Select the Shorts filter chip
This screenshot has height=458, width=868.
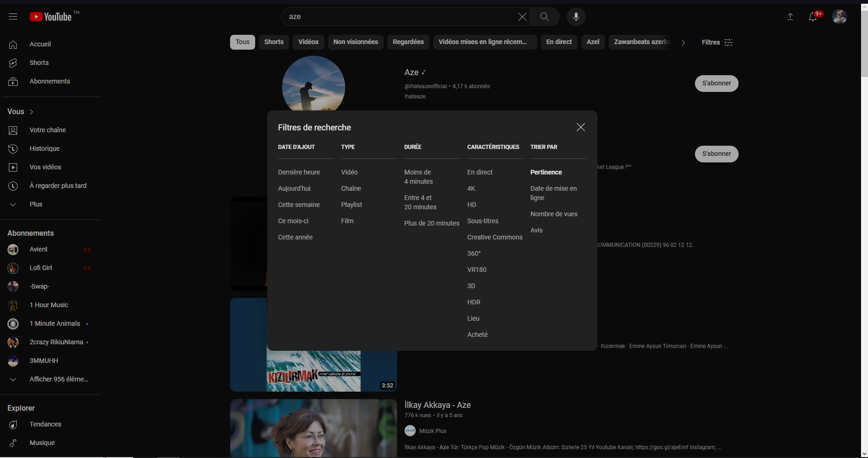274,42
